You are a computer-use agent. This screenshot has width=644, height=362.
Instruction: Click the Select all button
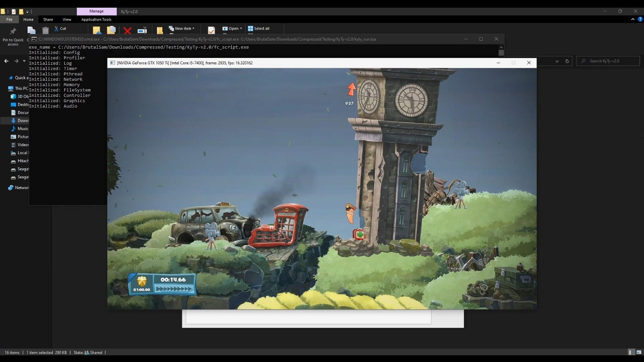[258, 29]
